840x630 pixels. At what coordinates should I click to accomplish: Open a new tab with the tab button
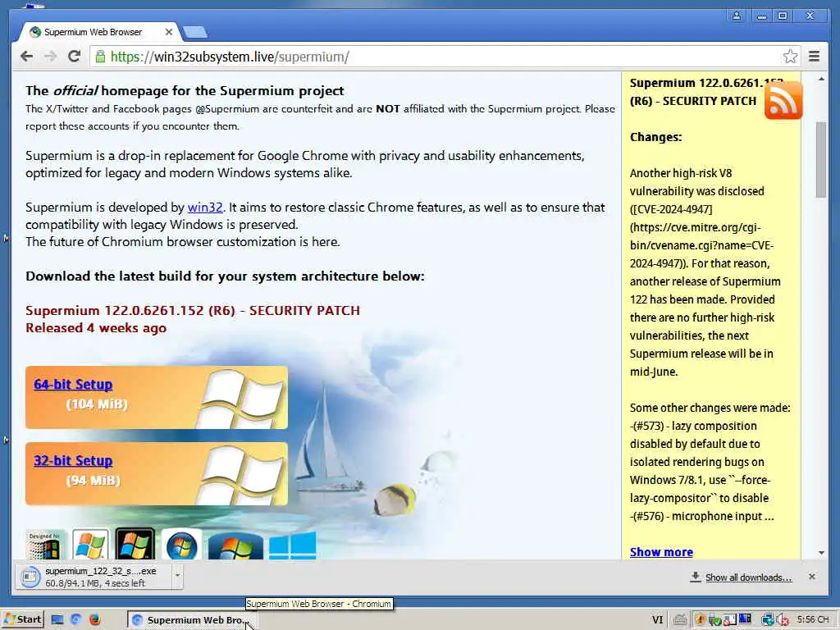point(195,33)
